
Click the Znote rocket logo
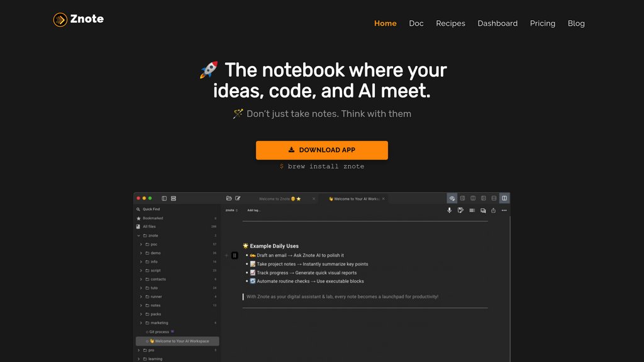click(61, 19)
